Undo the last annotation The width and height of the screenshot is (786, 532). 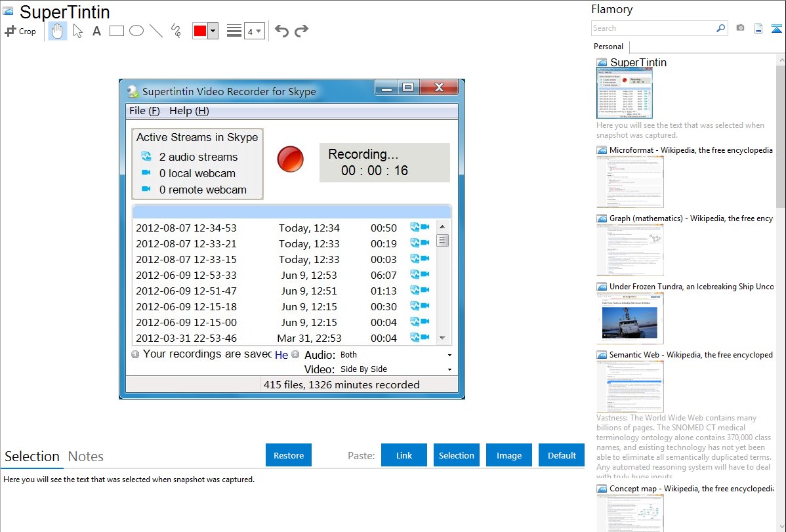point(281,31)
